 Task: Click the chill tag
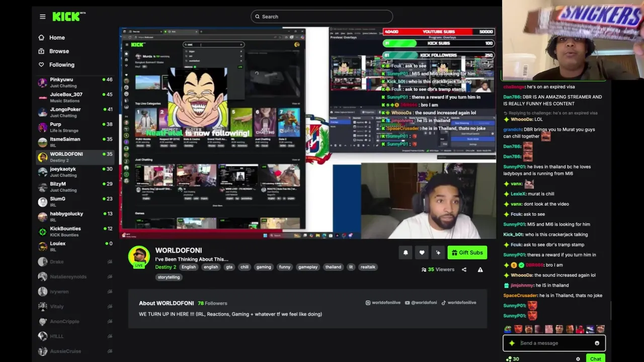[245, 267]
